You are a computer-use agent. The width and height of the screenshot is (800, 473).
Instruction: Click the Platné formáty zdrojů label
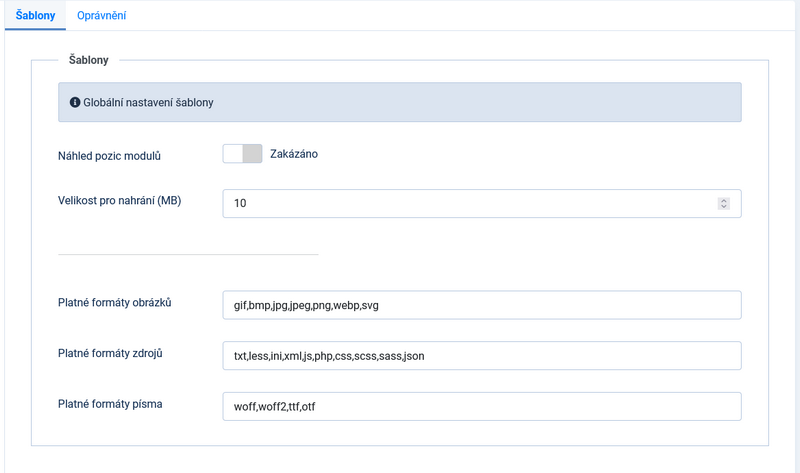111,353
